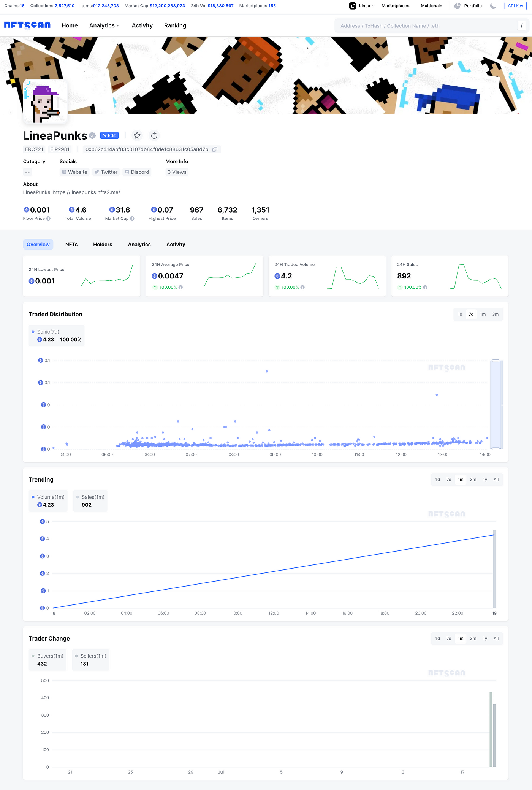Click the Market Cap info icon
532x790 pixels.
pos(132,219)
